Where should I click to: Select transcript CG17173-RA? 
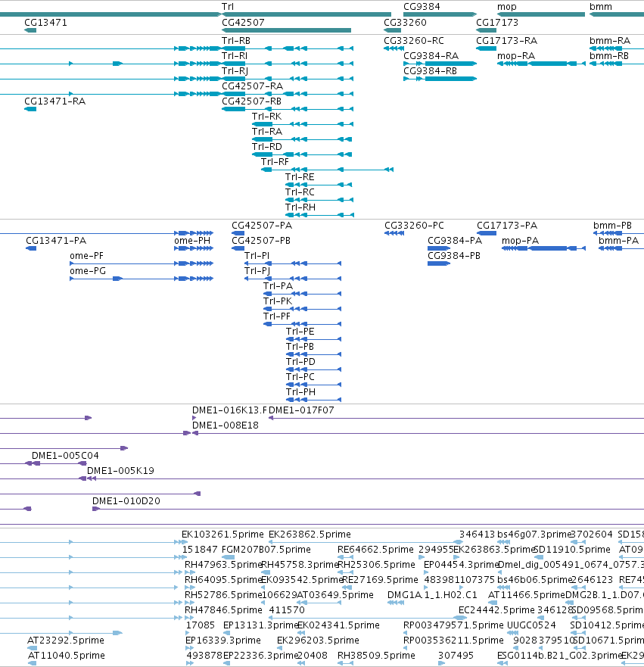coord(507,41)
